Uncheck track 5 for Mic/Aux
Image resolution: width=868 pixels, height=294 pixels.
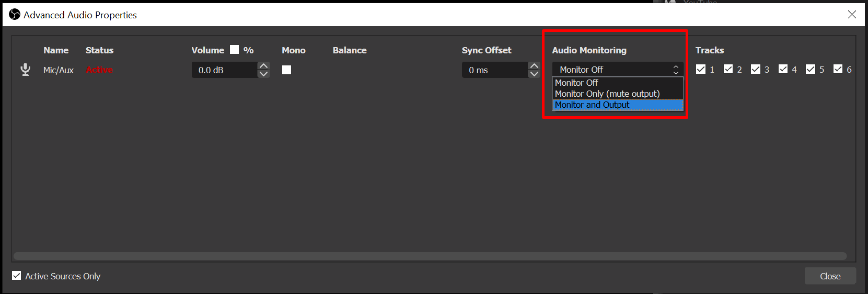pyautogui.click(x=811, y=69)
